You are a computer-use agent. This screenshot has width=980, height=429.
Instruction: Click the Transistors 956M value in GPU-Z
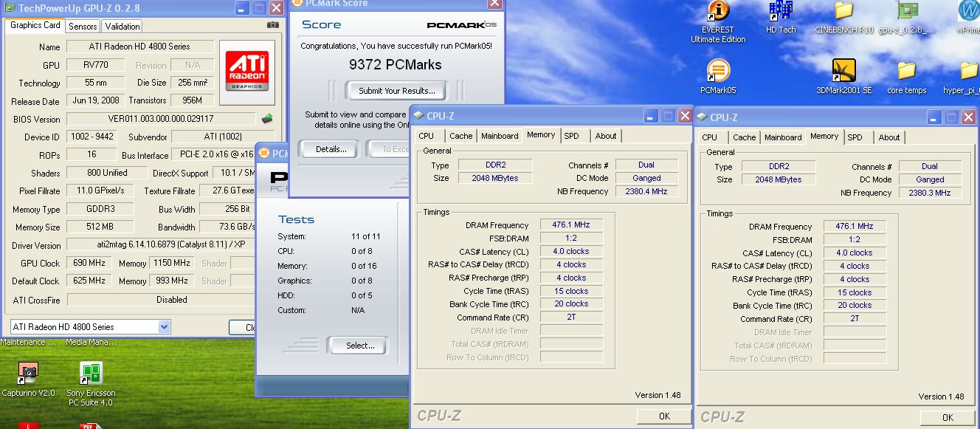192,100
